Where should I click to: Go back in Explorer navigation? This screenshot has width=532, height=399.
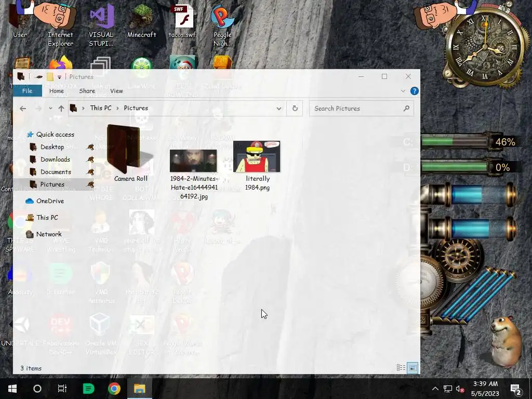pos(23,109)
